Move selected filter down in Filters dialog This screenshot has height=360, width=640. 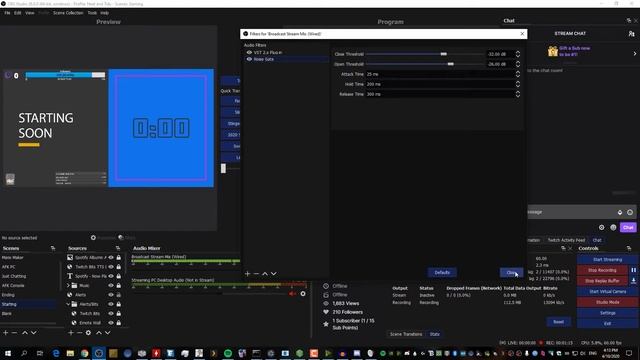[x=273, y=273]
